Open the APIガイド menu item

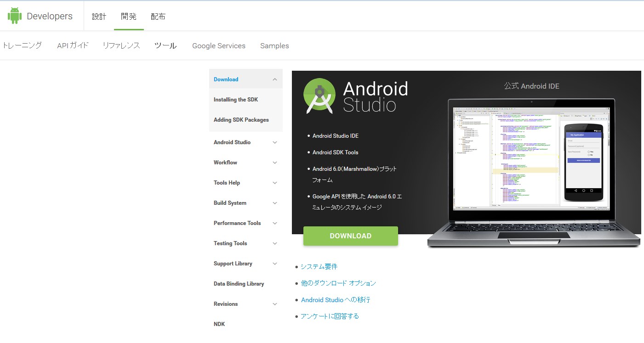73,45
